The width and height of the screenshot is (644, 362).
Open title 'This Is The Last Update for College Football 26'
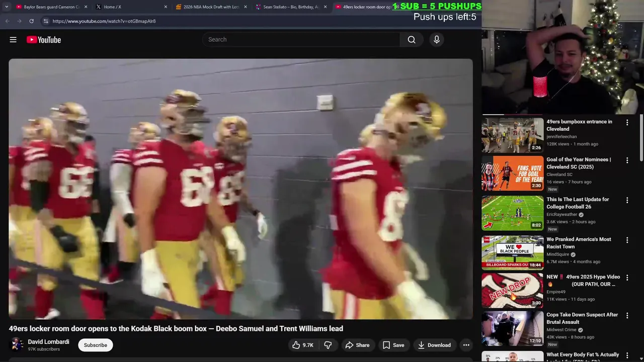578,203
